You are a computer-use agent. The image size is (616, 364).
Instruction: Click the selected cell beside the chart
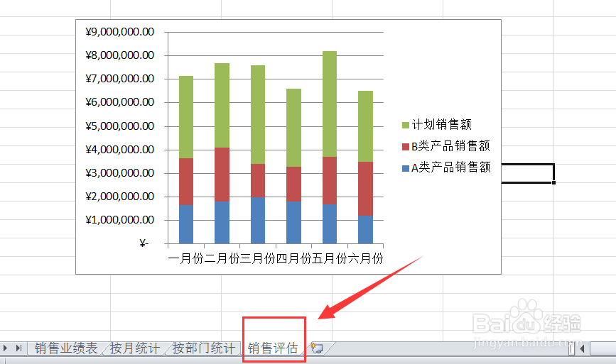527,173
